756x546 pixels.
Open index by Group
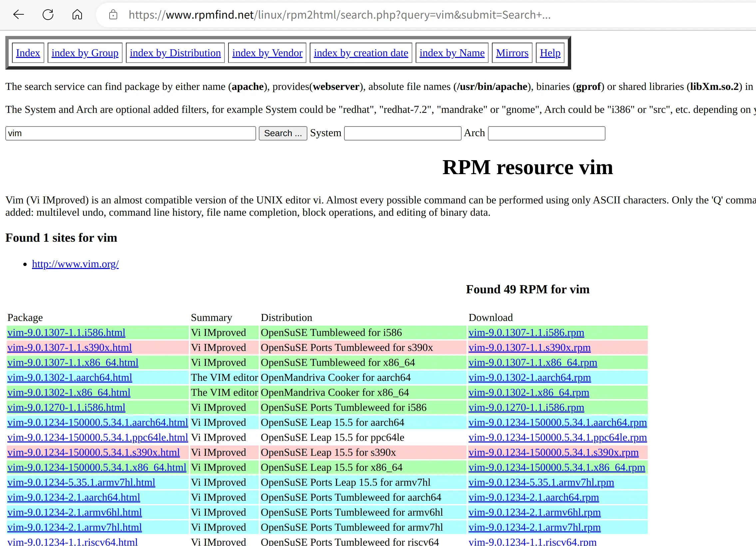coord(85,53)
